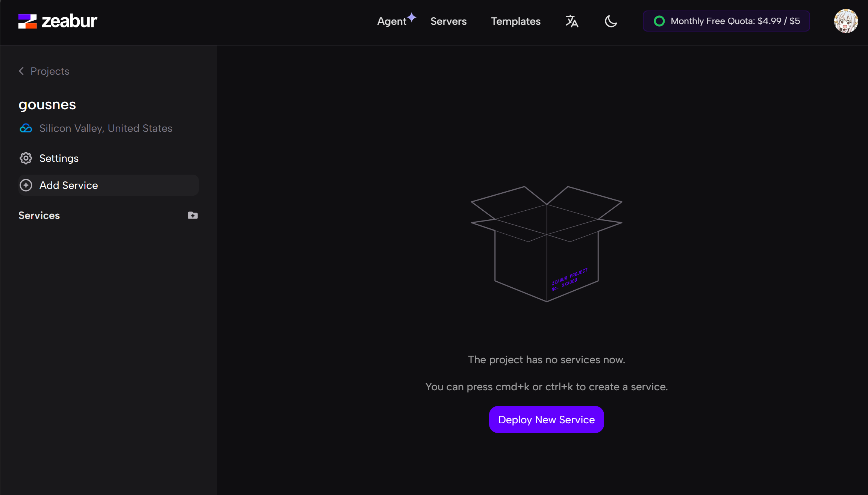Click the Settings gear icon

click(26, 158)
